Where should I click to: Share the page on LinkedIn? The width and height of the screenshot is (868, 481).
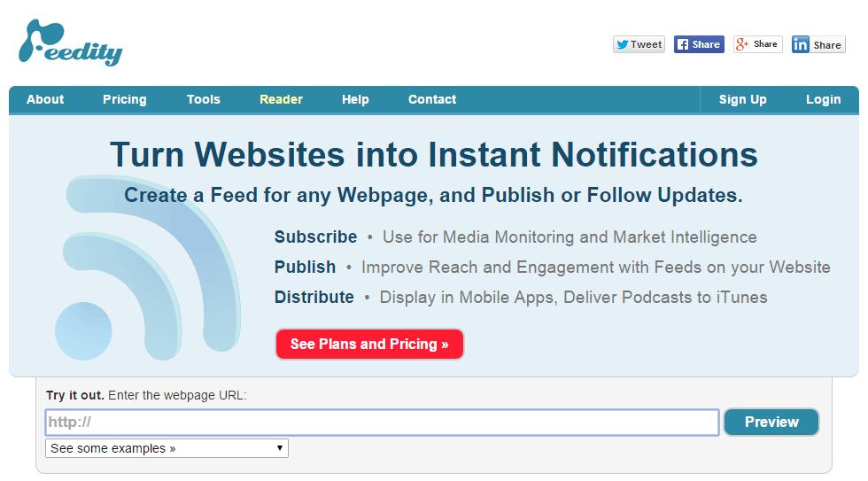(818, 44)
